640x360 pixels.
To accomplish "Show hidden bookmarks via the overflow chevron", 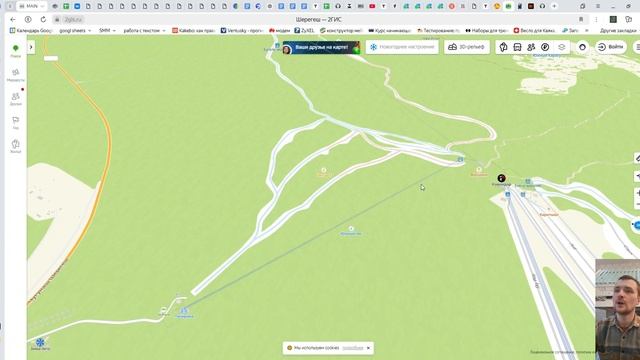I will click(x=587, y=31).
